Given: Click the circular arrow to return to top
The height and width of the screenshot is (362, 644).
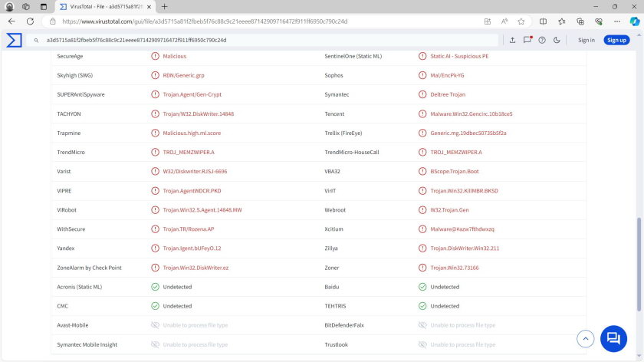Looking at the screenshot, I should 585,338.
